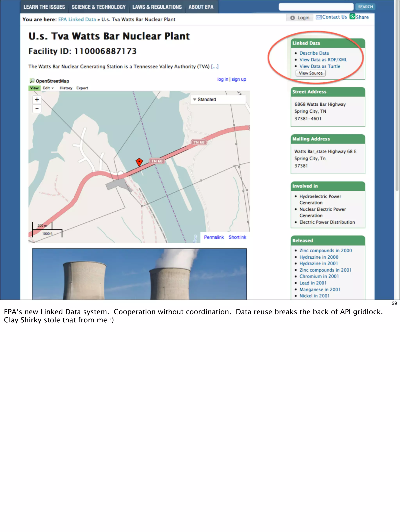Click the Facility ID 110006887173 heading
400x532 pixels.
tap(82, 51)
